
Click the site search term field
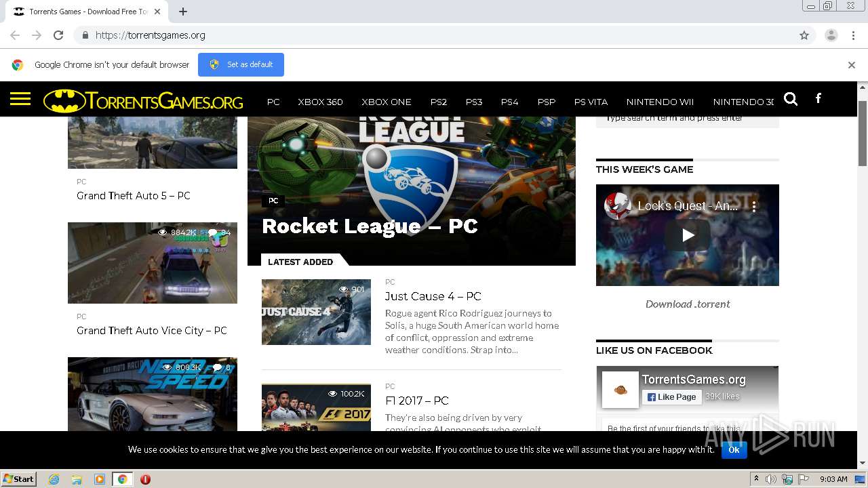click(688, 121)
